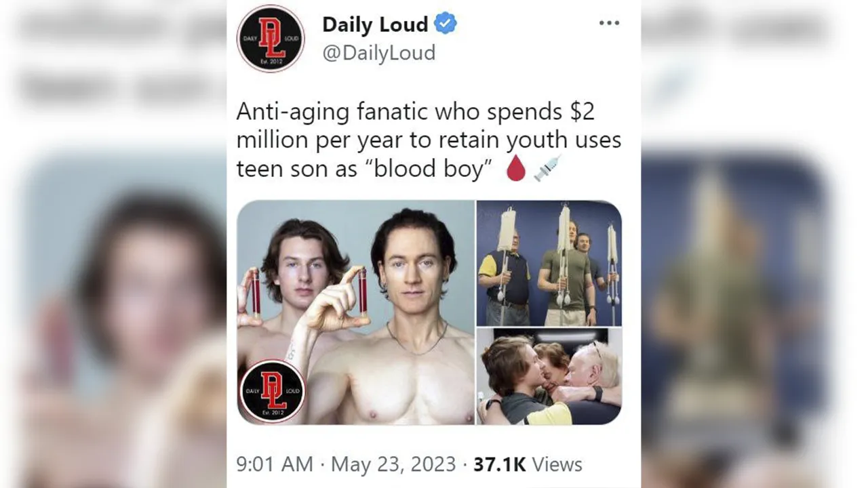
Task: Open the photo of men holding IV bags
Action: [549, 264]
